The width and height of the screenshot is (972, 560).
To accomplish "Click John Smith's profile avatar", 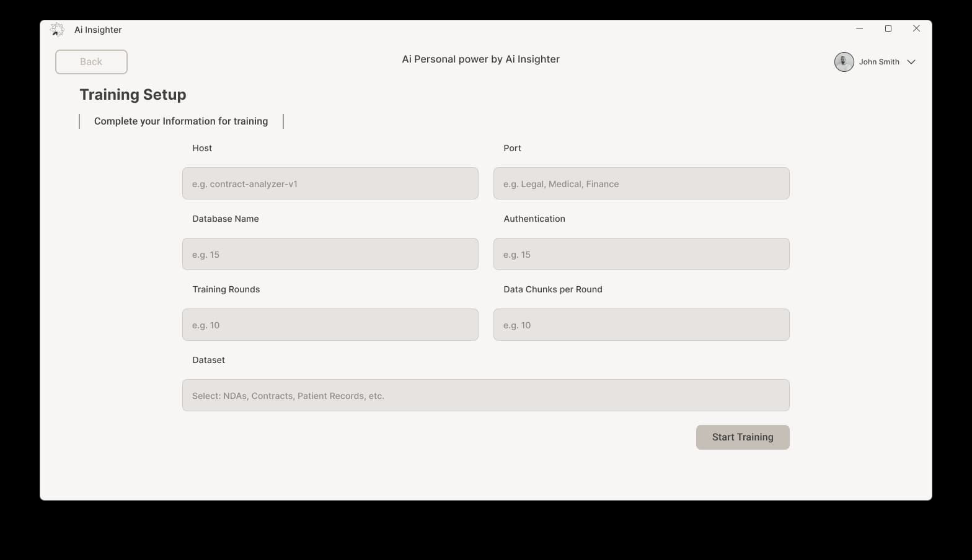I will point(844,62).
